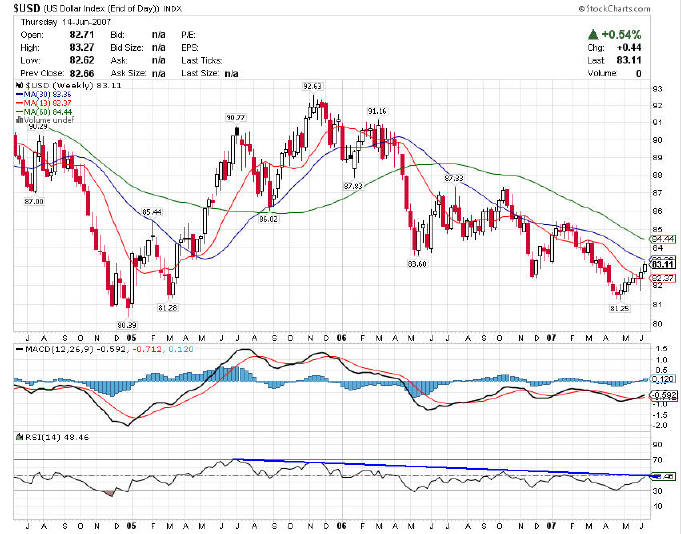
Task: Click the Last Ticks label
Action: point(202,60)
